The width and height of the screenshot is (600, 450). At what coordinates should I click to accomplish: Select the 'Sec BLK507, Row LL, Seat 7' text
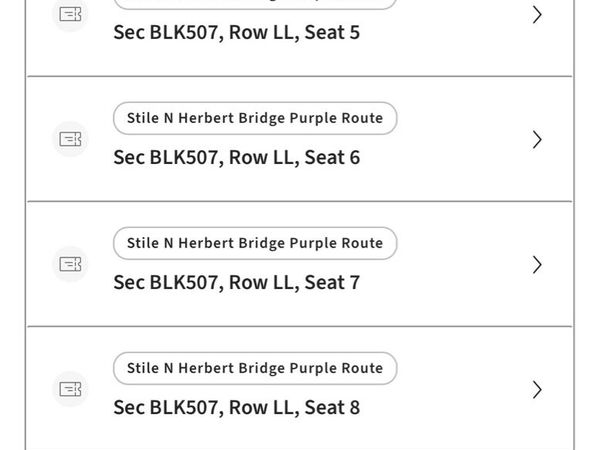[x=236, y=282]
